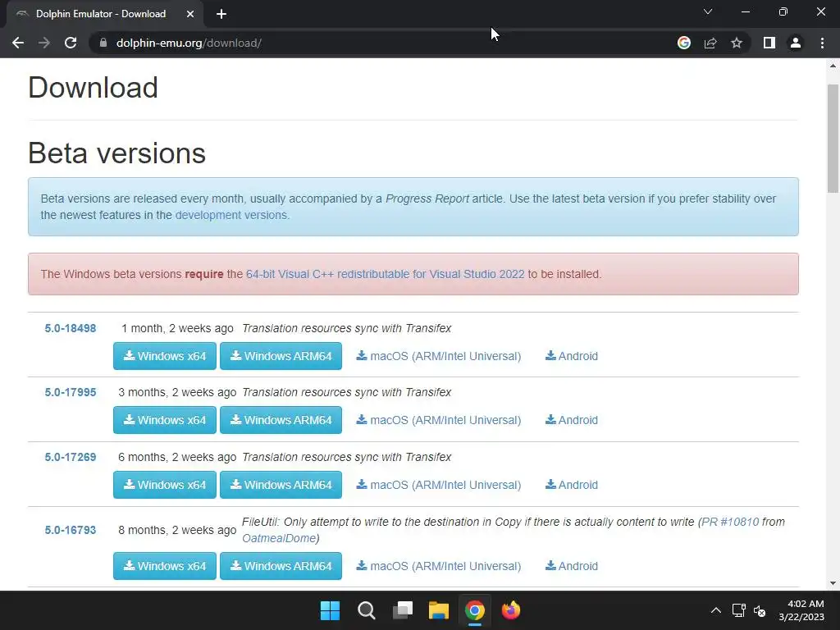
Task: Open version link 5.0-16793
Action: coord(71,531)
